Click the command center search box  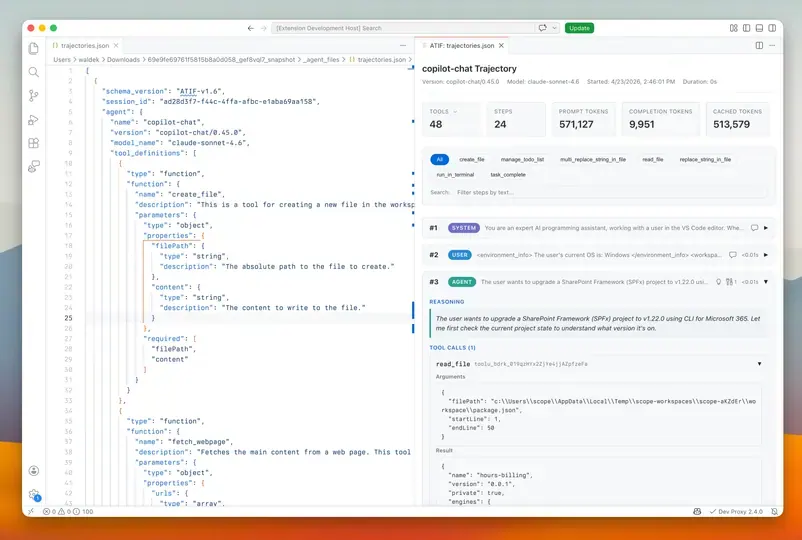point(403,28)
